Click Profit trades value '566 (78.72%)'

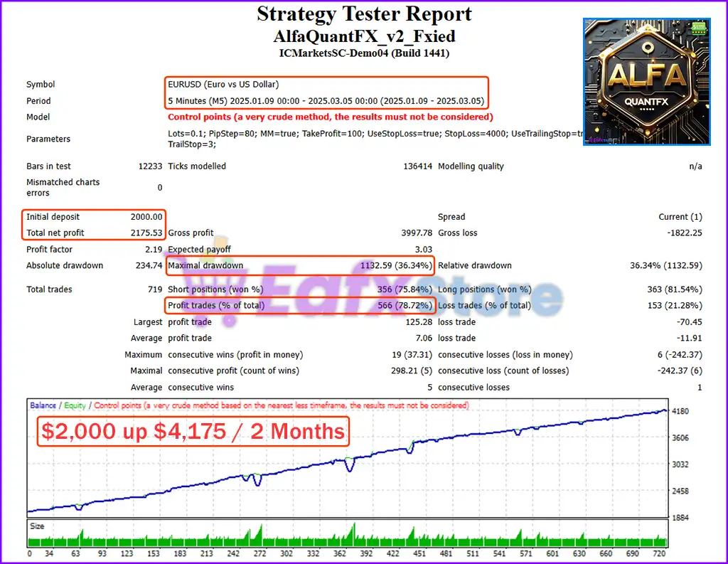pos(405,306)
